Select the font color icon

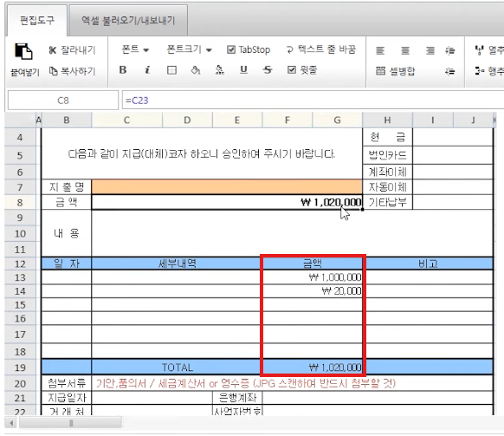pyautogui.click(x=220, y=70)
